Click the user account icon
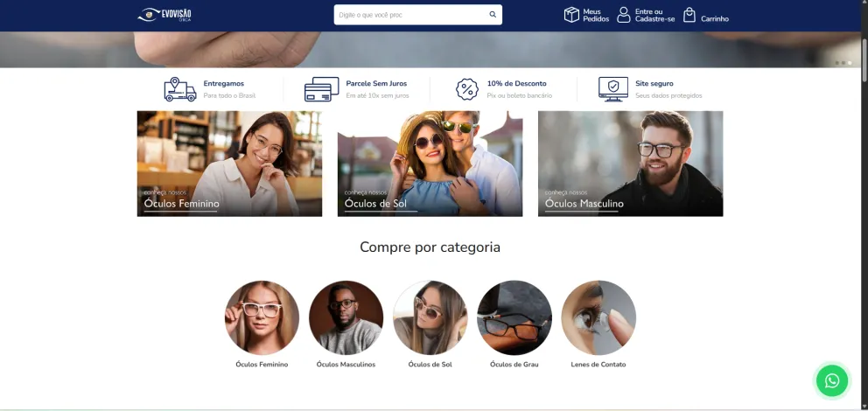Image resolution: width=868 pixels, height=411 pixels. click(x=624, y=15)
